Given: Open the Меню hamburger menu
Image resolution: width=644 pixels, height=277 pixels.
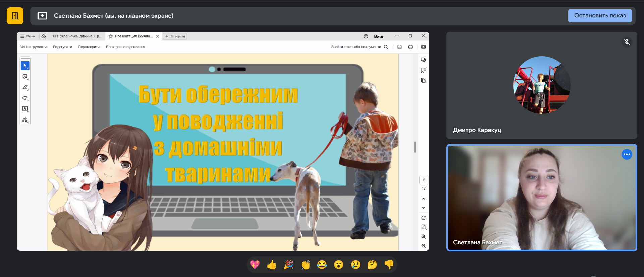Looking at the screenshot, I should coord(28,36).
